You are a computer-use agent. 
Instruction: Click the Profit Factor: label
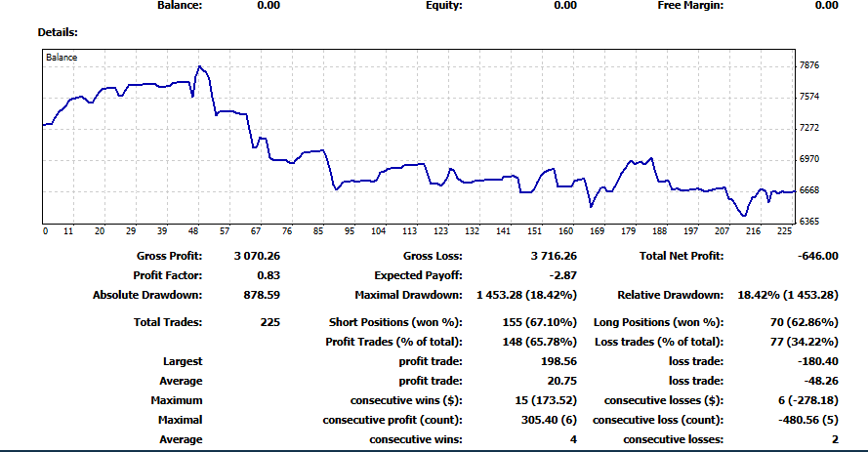pos(168,275)
